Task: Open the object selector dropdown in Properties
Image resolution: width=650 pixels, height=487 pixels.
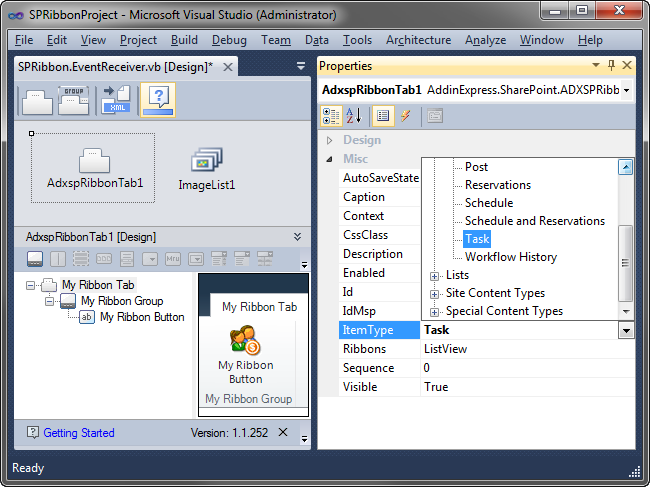Action: click(626, 90)
